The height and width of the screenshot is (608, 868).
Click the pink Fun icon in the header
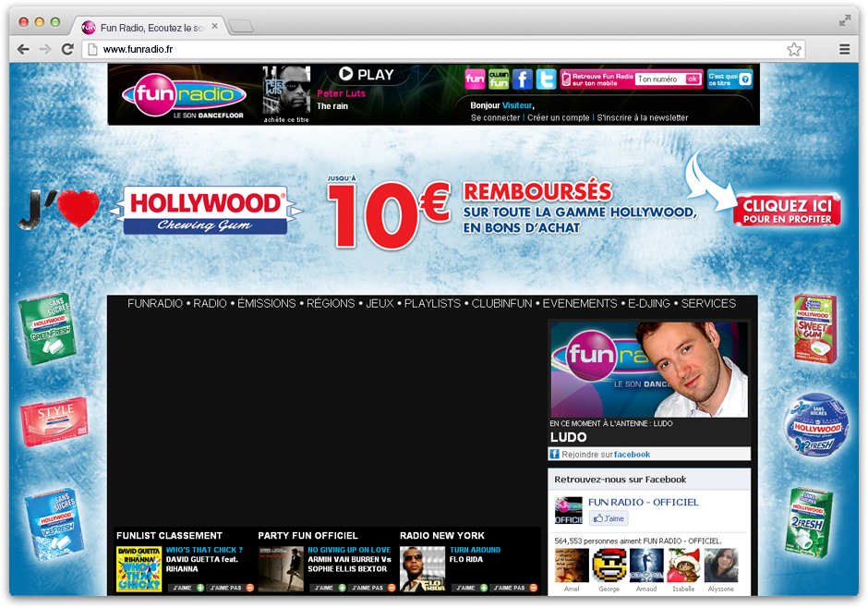pyautogui.click(x=475, y=79)
